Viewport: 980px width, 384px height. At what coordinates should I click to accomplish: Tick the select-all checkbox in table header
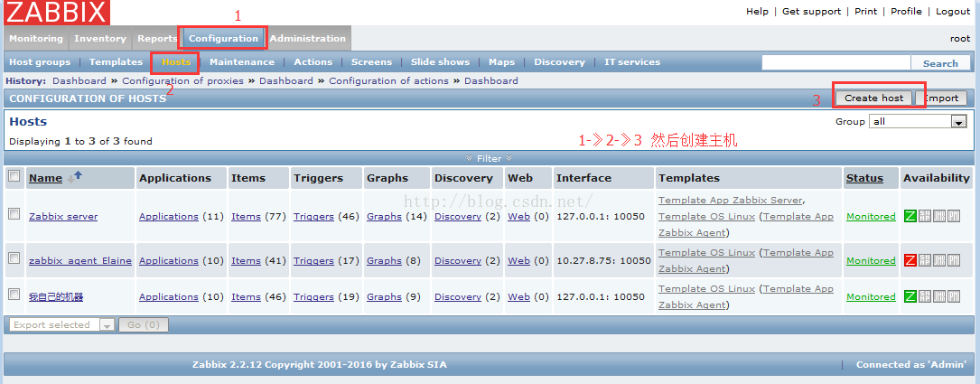[14, 177]
